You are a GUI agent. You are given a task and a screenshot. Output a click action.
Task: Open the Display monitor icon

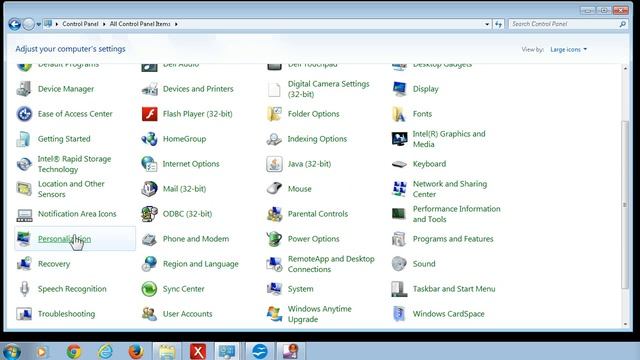click(399, 89)
